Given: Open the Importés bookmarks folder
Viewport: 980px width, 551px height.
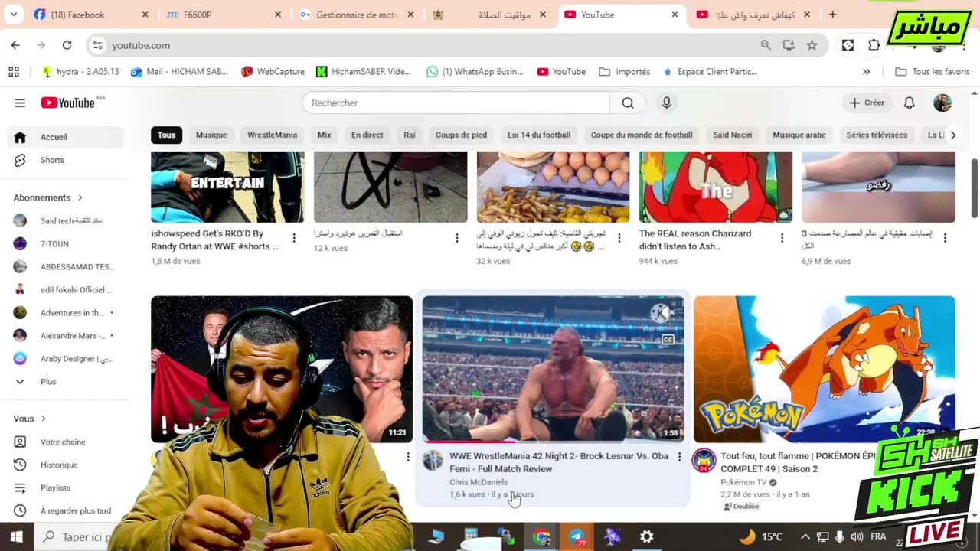Looking at the screenshot, I should (x=625, y=71).
